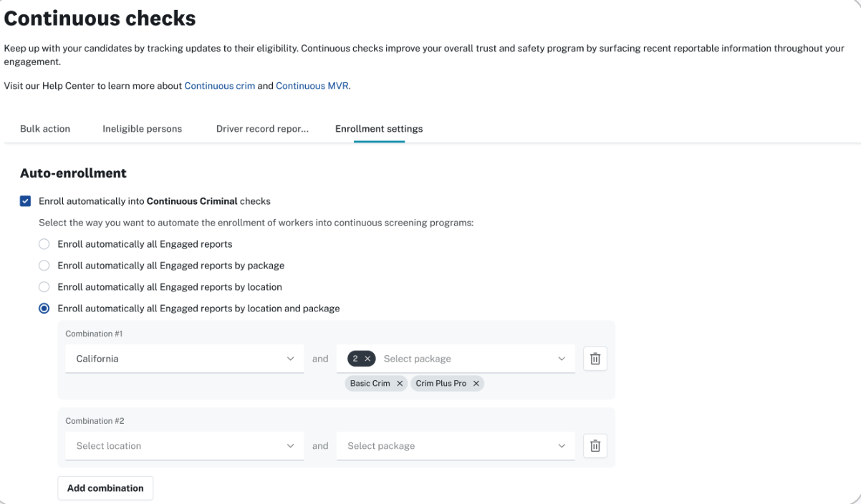Open Combination #2 Select package dropdown
Image resolution: width=861 pixels, height=504 pixels.
click(x=456, y=446)
